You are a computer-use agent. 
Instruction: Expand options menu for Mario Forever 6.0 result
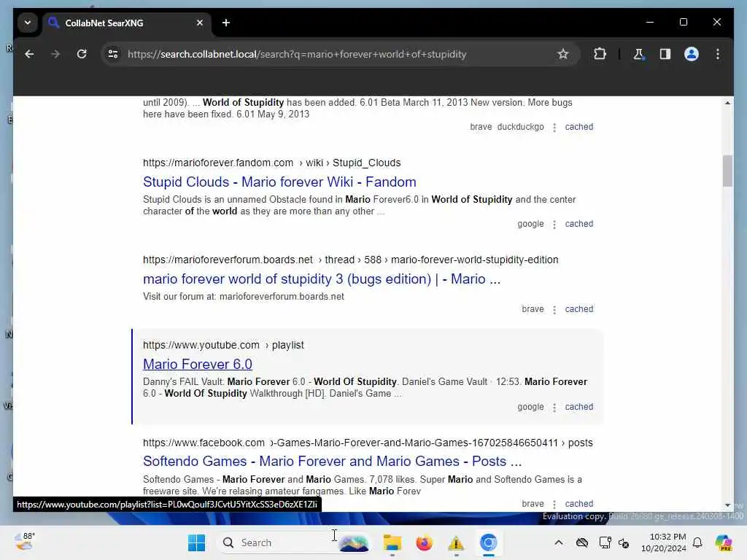click(554, 407)
